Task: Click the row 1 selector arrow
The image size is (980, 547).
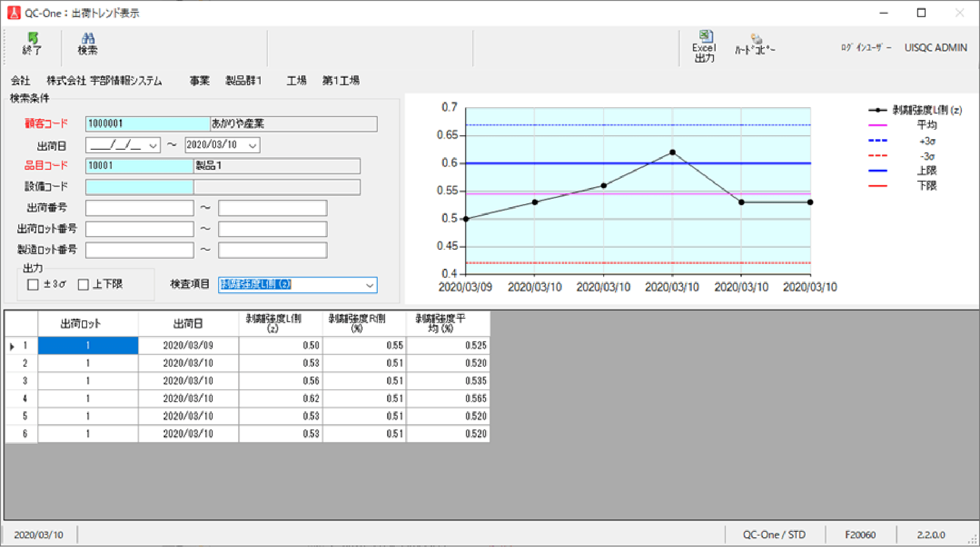Action: [x=12, y=346]
